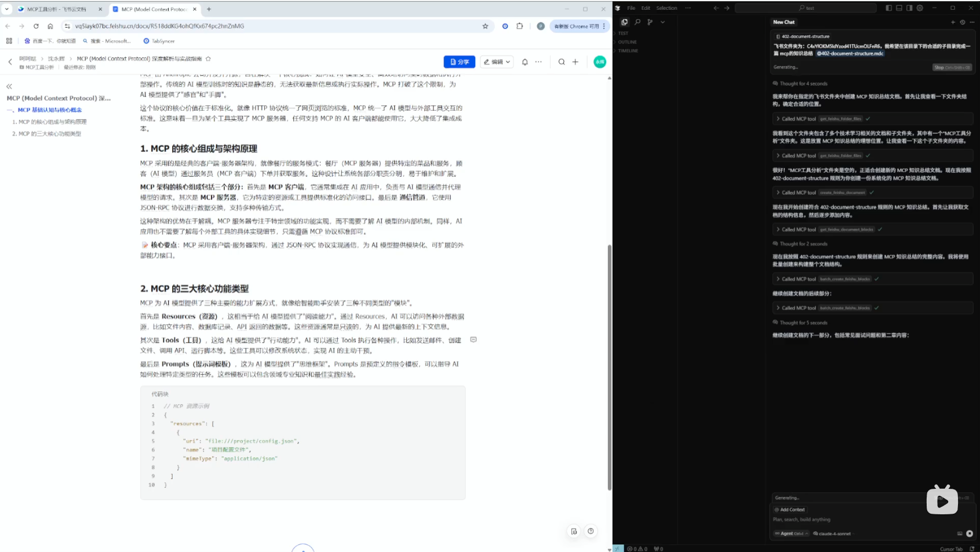Click the notification bell in Feishu toolbar

tap(524, 61)
